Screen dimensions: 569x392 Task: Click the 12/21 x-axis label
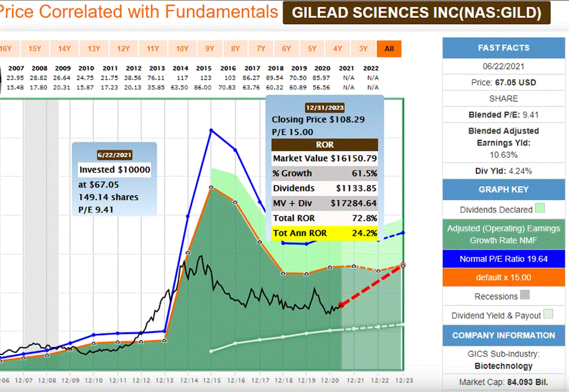pos(355,381)
